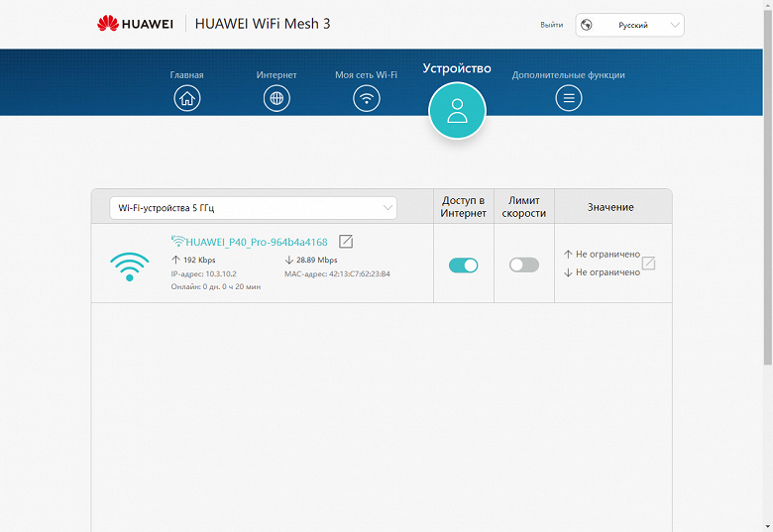Click the scrollbar down arrow

(768, 527)
